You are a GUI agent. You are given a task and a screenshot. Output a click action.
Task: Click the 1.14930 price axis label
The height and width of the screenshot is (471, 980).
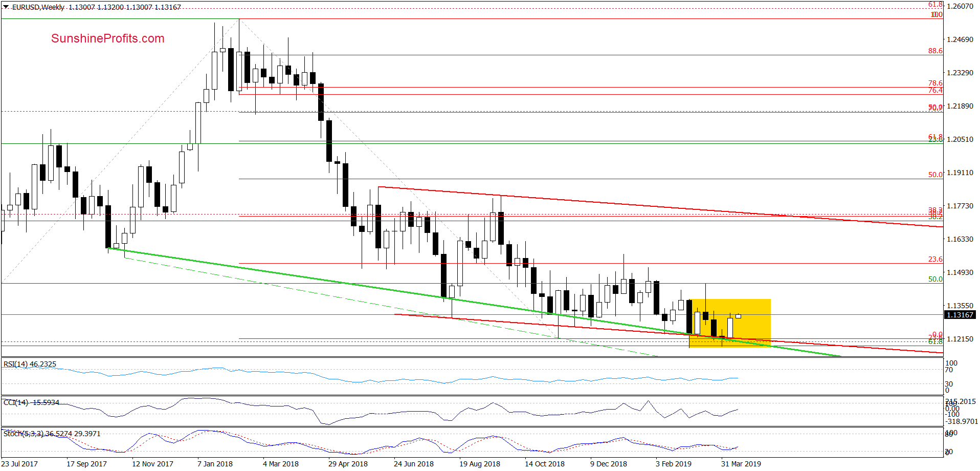960,272
